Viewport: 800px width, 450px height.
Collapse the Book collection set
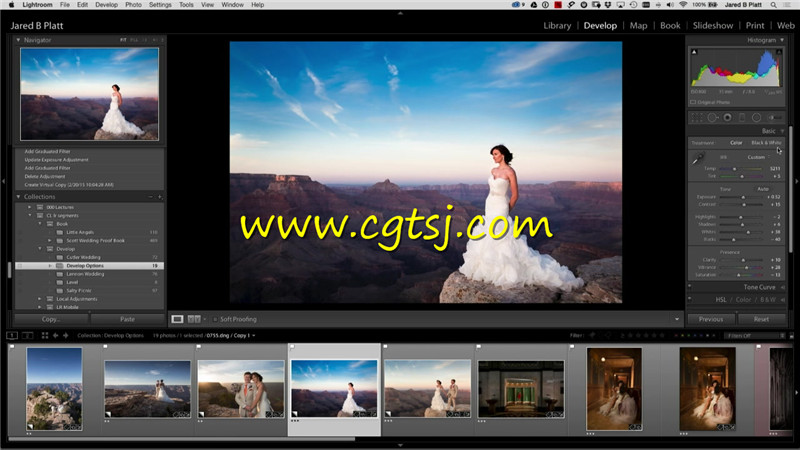[x=40, y=224]
